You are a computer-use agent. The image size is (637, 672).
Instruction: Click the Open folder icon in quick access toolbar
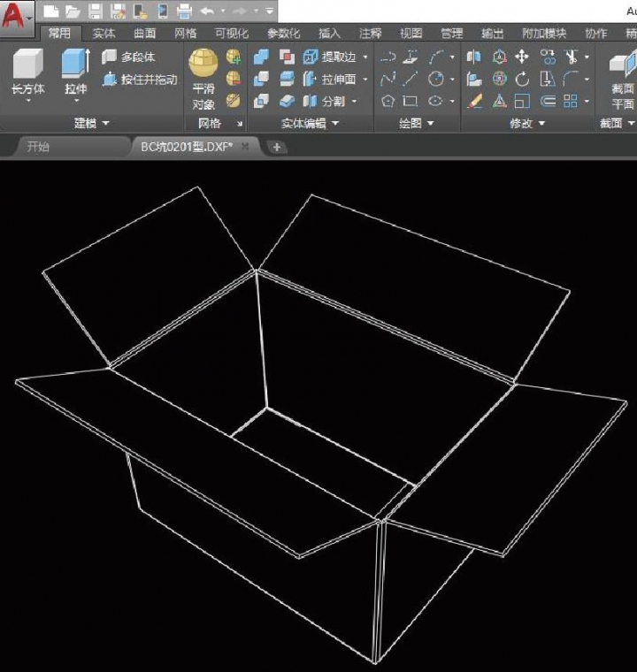[x=73, y=11]
